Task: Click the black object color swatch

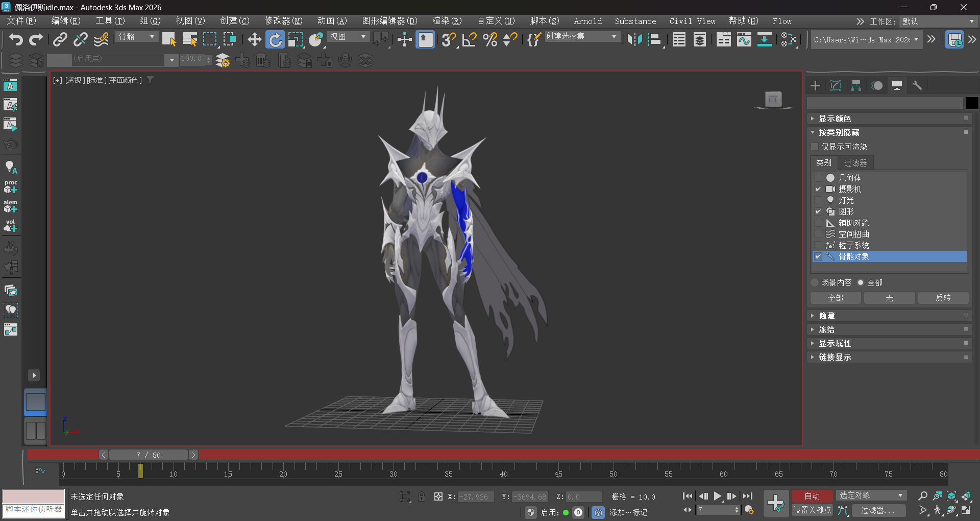Action: tap(972, 103)
